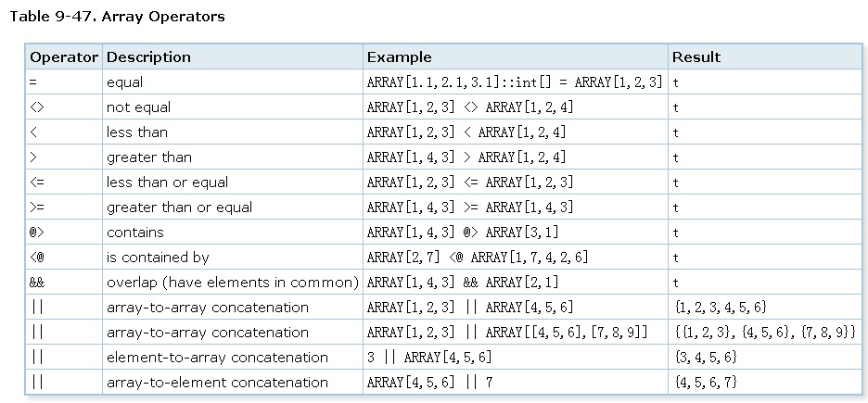This screenshot has width=868, height=403.
Task: Click the "not equal" description cell
Action: click(x=140, y=107)
